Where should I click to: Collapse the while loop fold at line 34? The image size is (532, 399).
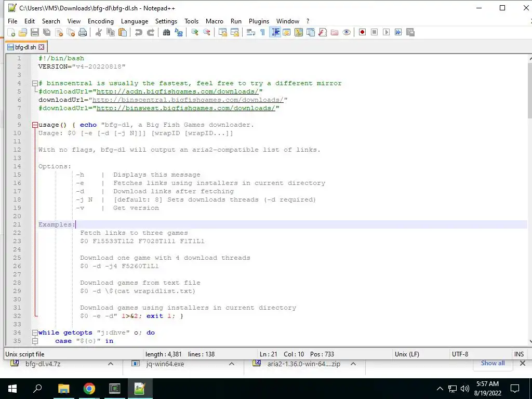(x=35, y=333)
